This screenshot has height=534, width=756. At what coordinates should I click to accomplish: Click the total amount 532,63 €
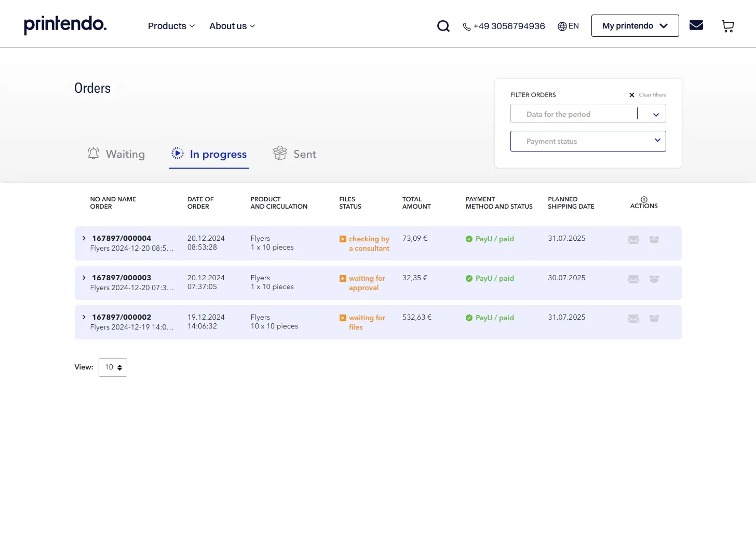tap(417, 317)
